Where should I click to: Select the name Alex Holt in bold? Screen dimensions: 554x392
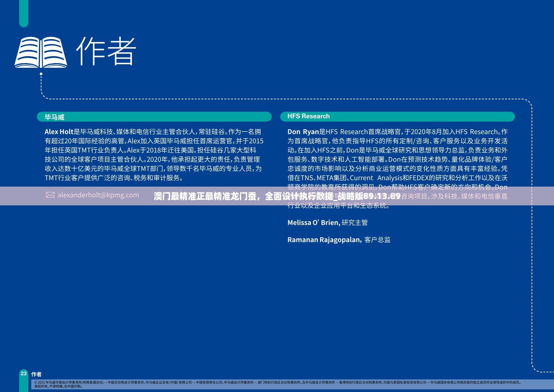[59, 132]
